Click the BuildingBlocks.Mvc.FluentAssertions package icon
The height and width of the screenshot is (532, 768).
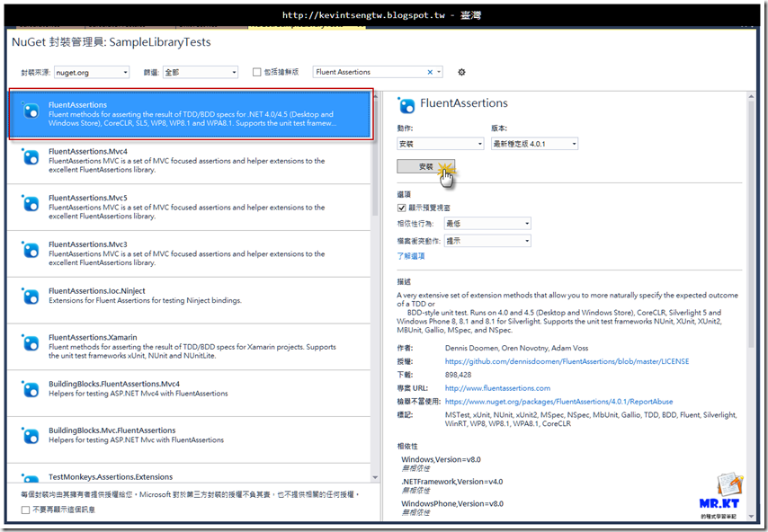point(31,436)
